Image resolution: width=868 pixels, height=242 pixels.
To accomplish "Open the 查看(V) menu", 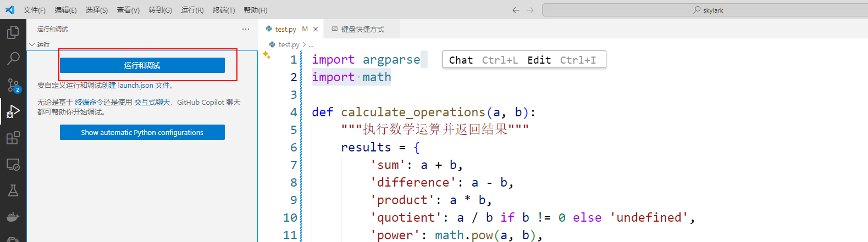I will tap(128, 10).
